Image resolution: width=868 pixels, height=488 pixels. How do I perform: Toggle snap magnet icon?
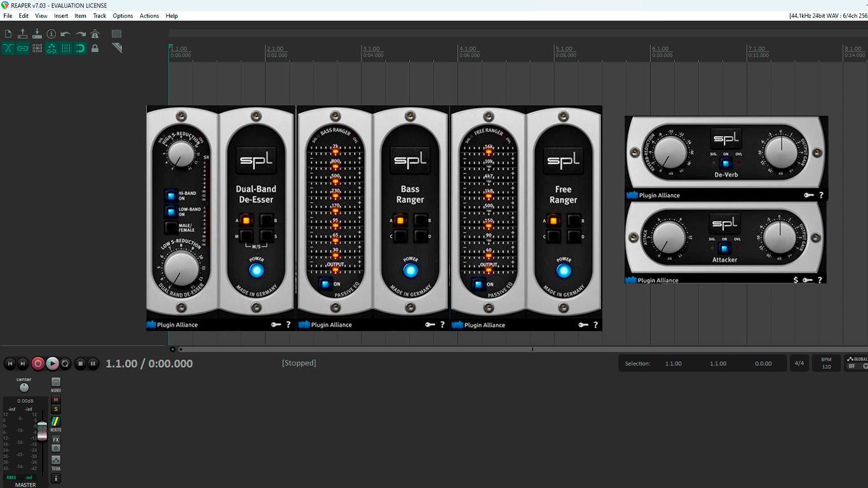pos(81,48)
